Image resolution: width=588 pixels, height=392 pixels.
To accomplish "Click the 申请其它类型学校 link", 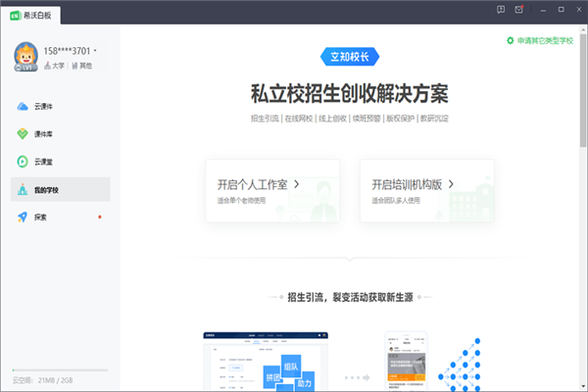I will click(x=545, y=40).
